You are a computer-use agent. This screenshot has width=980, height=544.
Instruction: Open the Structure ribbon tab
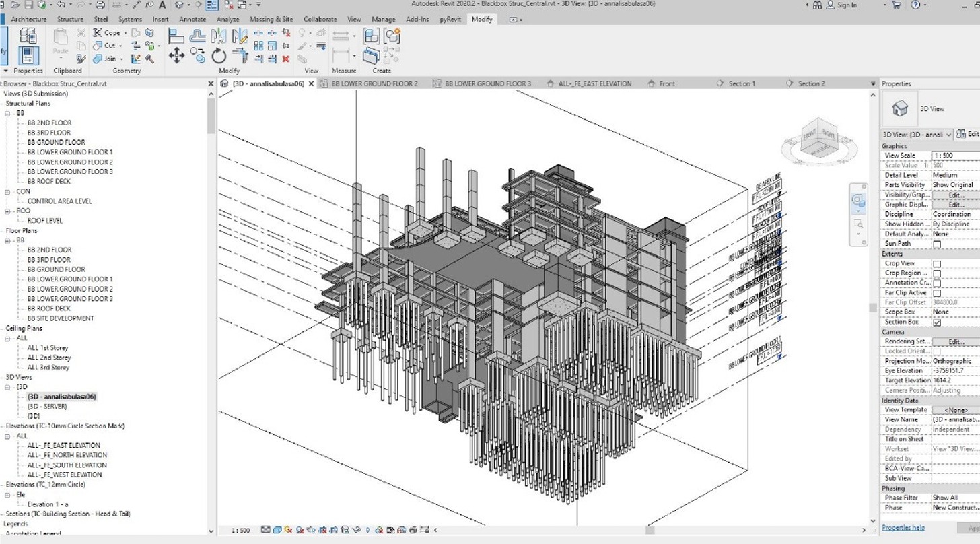click(x=70, y=19)
